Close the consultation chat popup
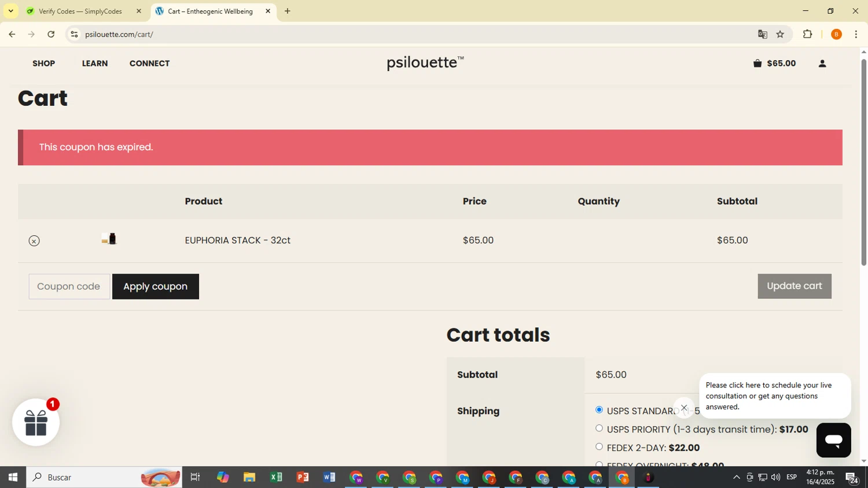Image resolution: width=868 pixels, height=488 pixels. click(684, 408)
